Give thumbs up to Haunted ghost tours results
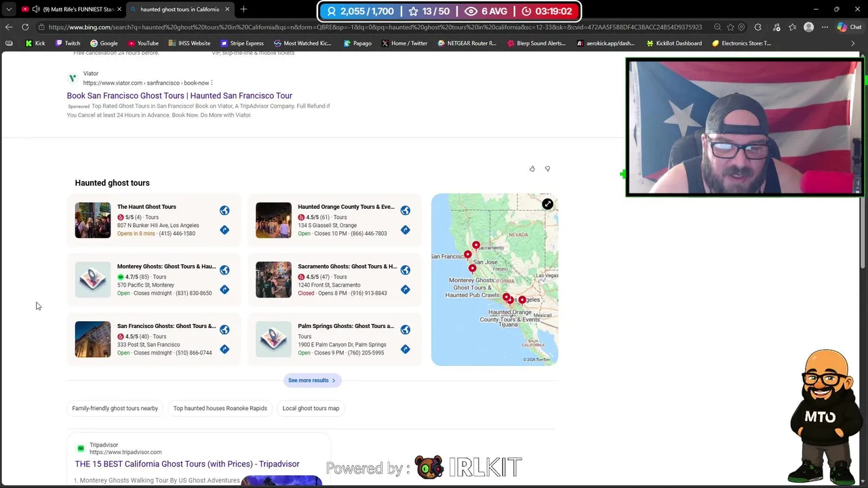 [532, 169]
